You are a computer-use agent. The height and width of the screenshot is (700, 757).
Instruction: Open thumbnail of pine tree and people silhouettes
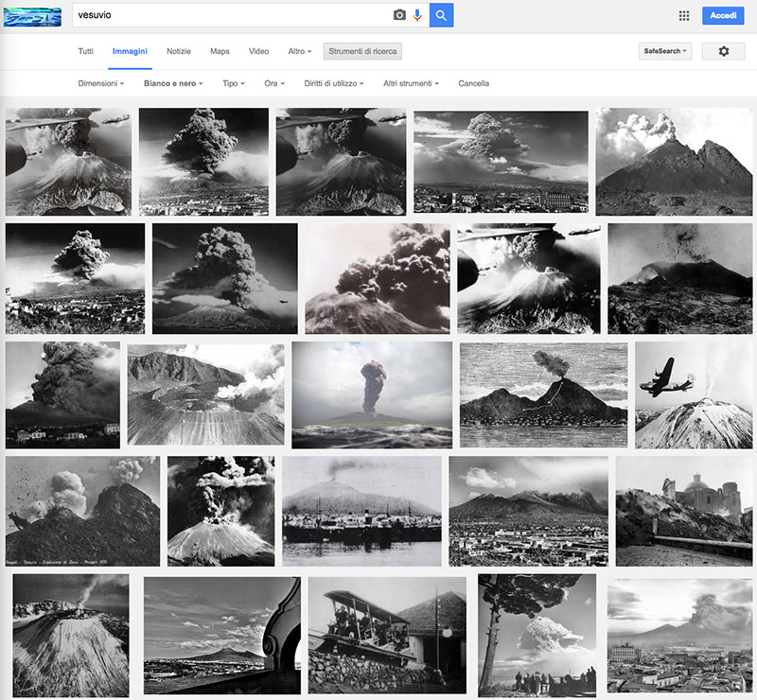[x=537, y=635]
